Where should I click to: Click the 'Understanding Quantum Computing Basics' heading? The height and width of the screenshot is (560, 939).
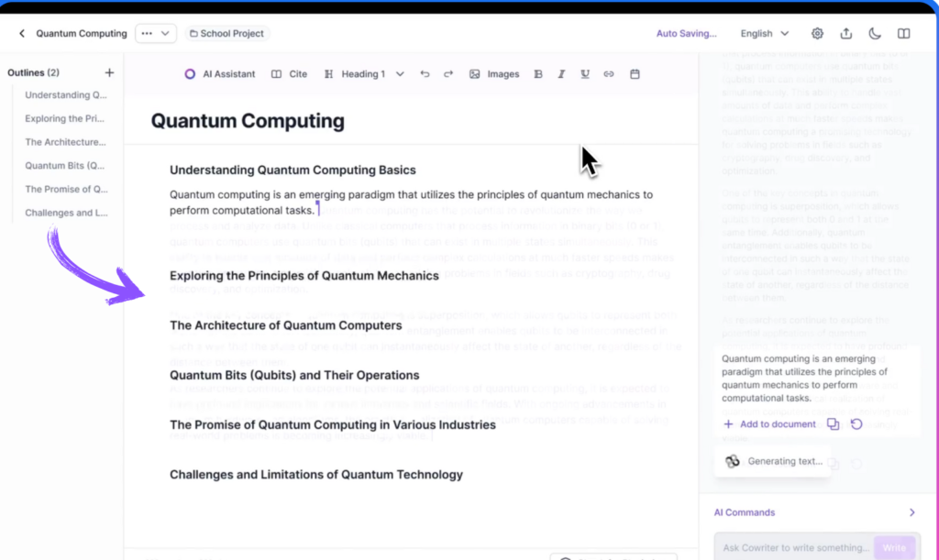pyautogui.click(x=293, y=170)
